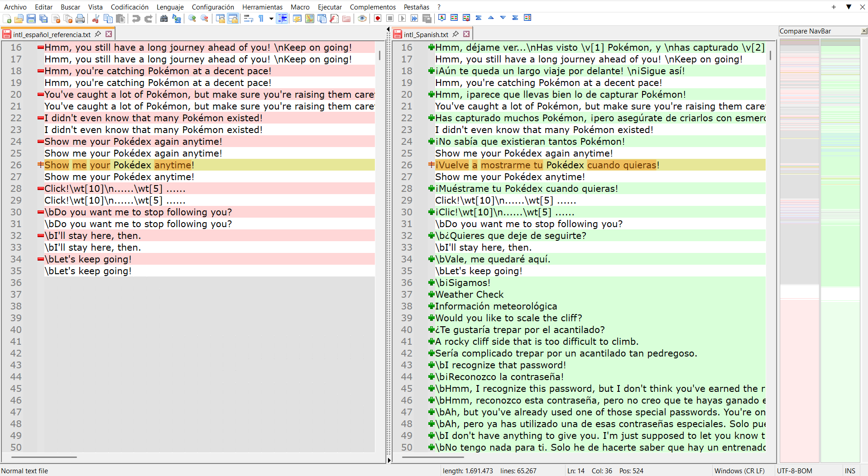Click the Save file floppy icon
This screenshot has width=868, height=476.
coord(31,19)
